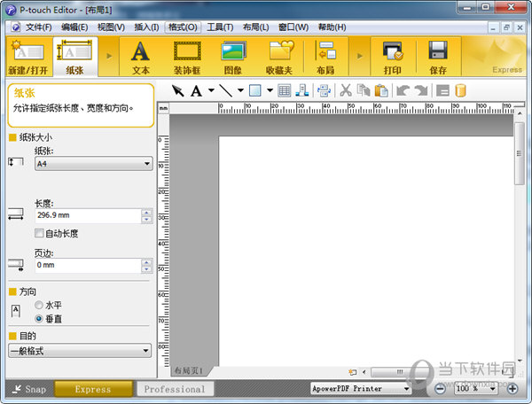Open the 视图(V) menu
The image size is (532, 404).
click(111, 27)
